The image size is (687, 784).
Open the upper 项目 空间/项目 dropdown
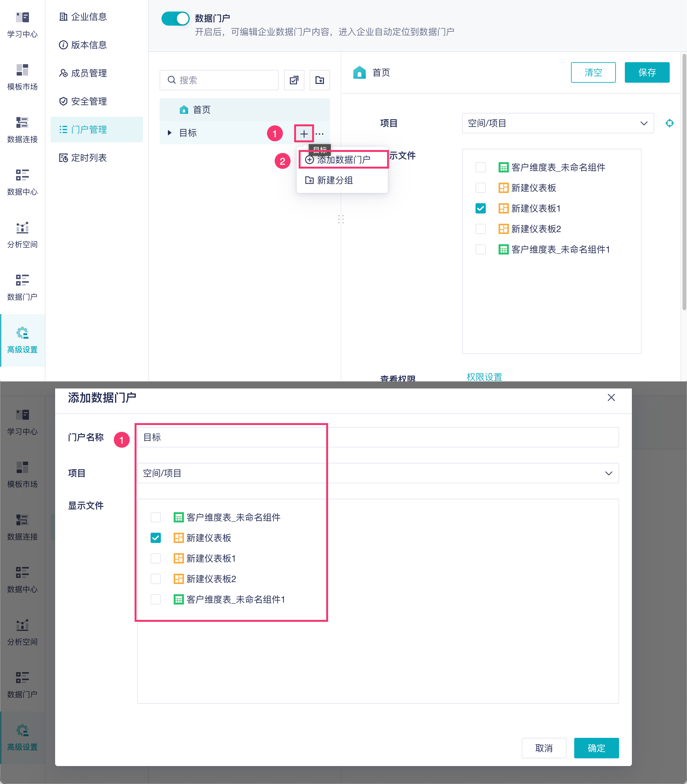click(x=558, y=123)
